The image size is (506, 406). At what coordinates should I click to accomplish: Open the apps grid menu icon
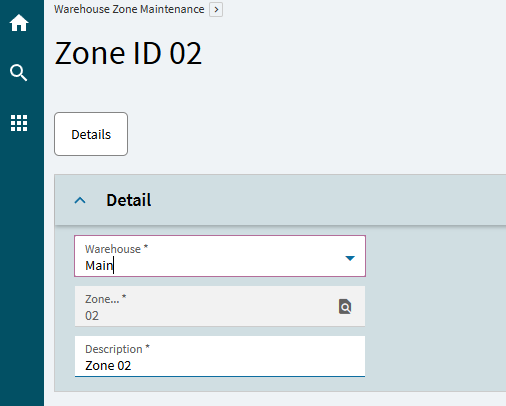click(x=19, y=123)
